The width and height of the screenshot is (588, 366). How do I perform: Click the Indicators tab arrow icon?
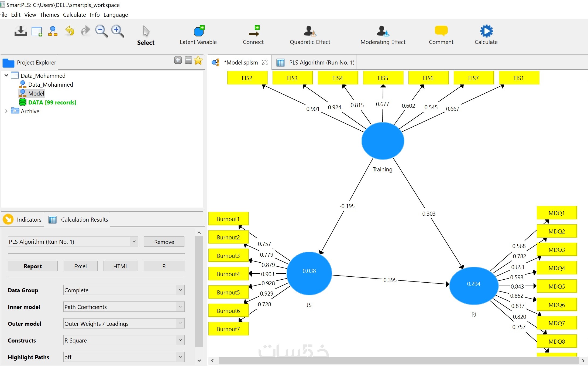(x=8, y=219)
